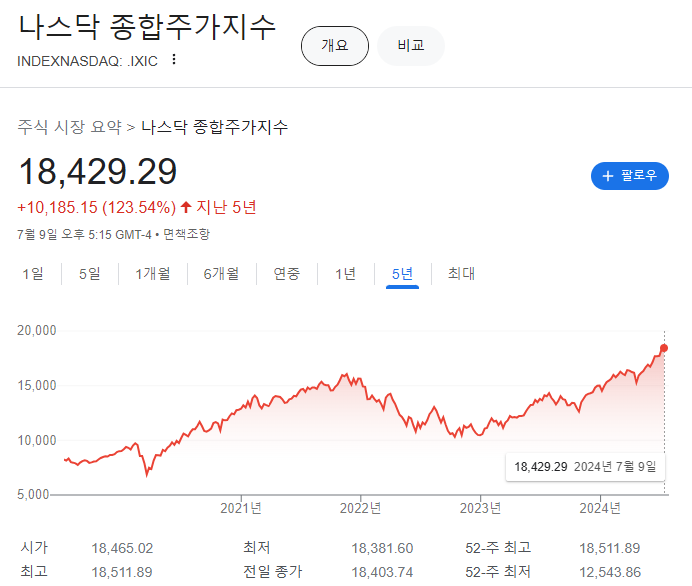Click the 2022년 x-axis label
The width and height of the screenshot is (692, 586).
361,508
